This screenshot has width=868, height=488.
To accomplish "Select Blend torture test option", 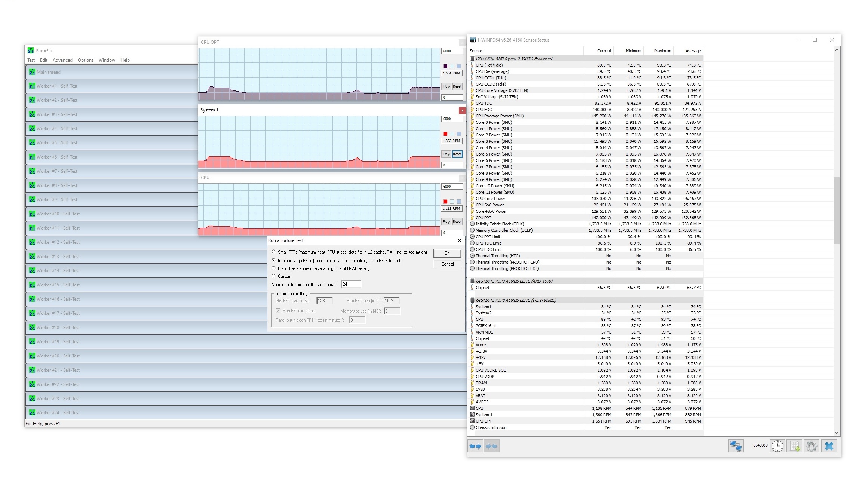I will click(x=274, y=268).
